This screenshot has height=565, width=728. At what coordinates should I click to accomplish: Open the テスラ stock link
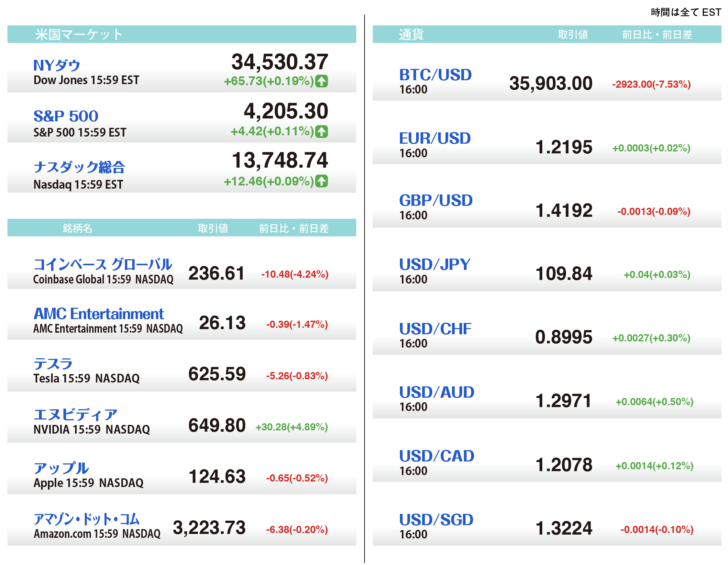53,364
